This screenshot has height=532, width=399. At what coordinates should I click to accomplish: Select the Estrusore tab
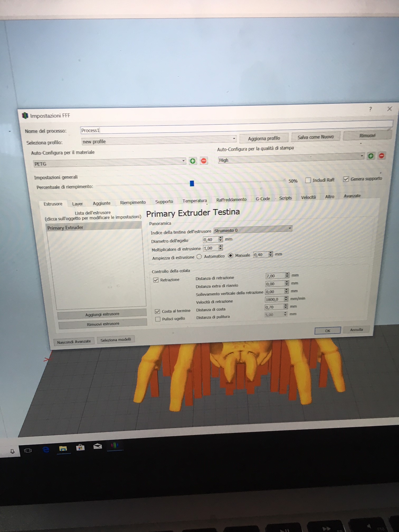[53, 204]
